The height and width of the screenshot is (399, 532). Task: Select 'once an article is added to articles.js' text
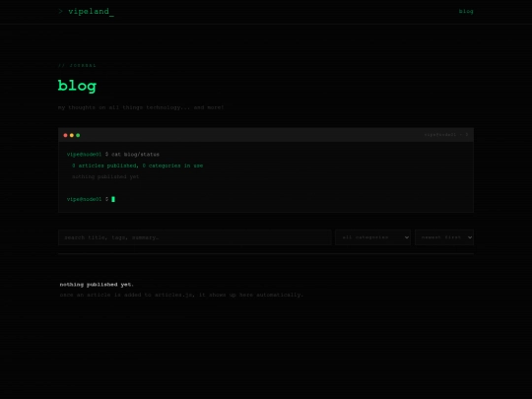click(x=181, y=295)
